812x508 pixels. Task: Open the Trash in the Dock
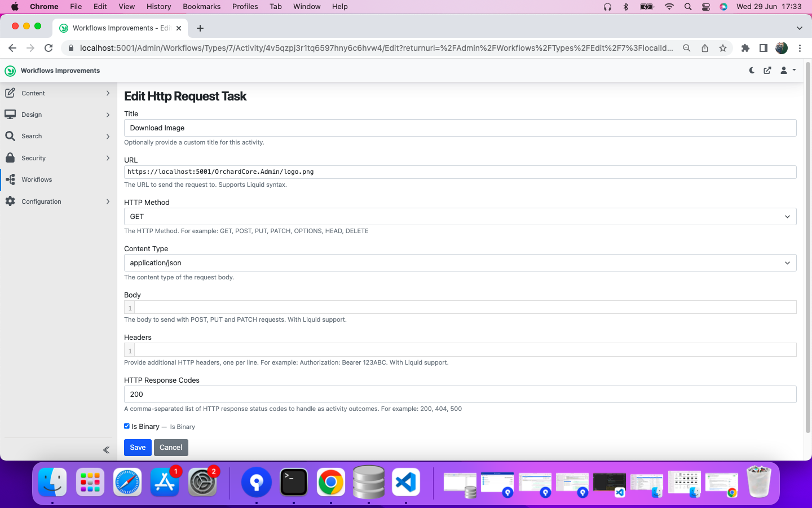point(758,481)
